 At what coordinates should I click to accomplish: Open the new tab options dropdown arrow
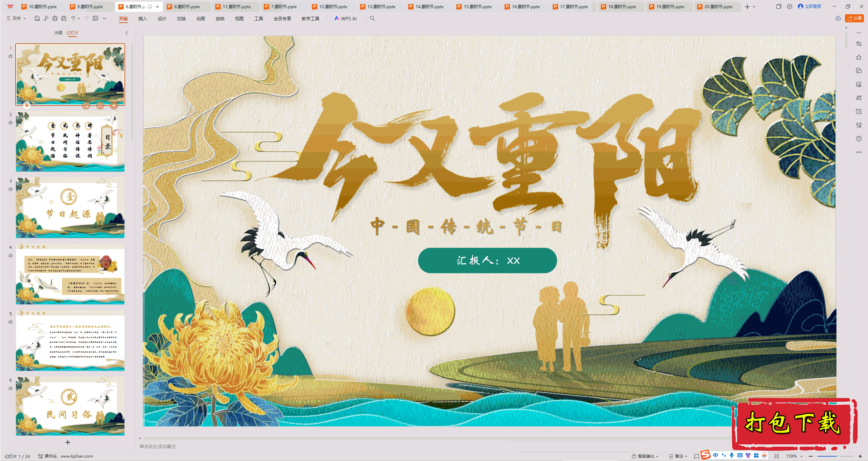[754, 6]
